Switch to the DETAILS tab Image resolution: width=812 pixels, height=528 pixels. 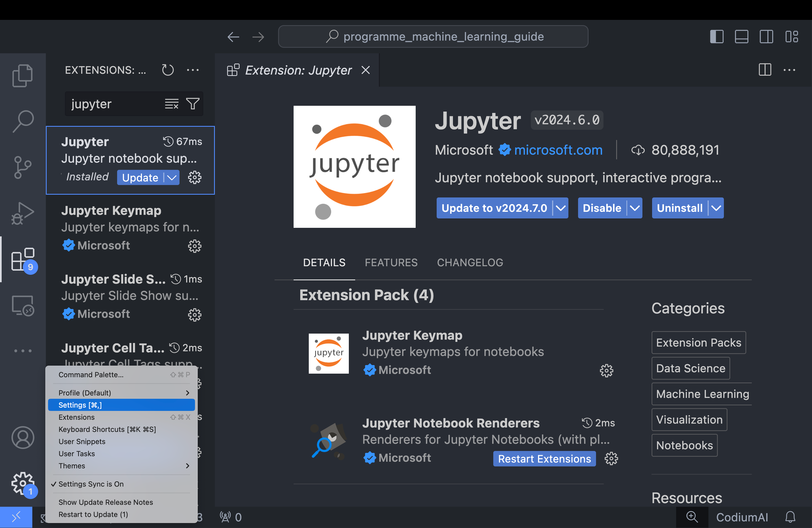tap(324, 263)
